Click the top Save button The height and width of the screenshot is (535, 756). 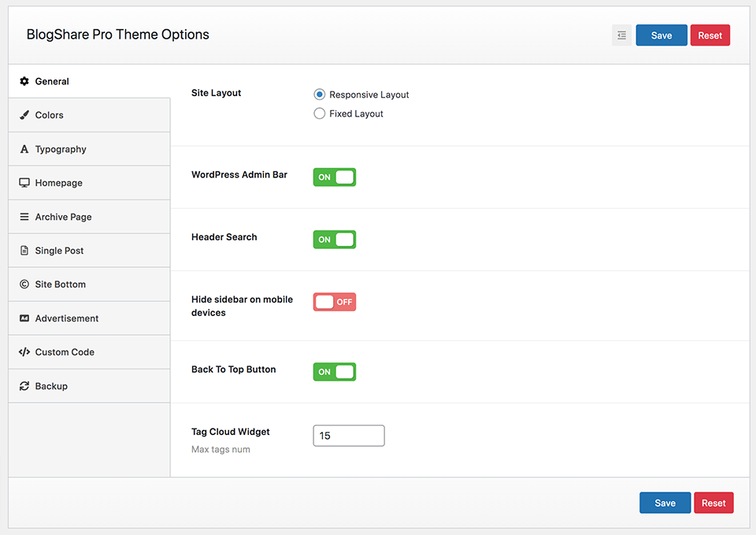click(661, 35)
